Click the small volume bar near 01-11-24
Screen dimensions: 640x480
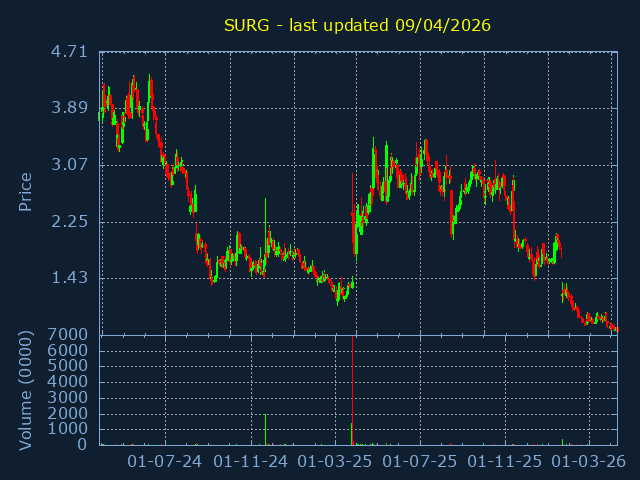(x=265, y=431)
